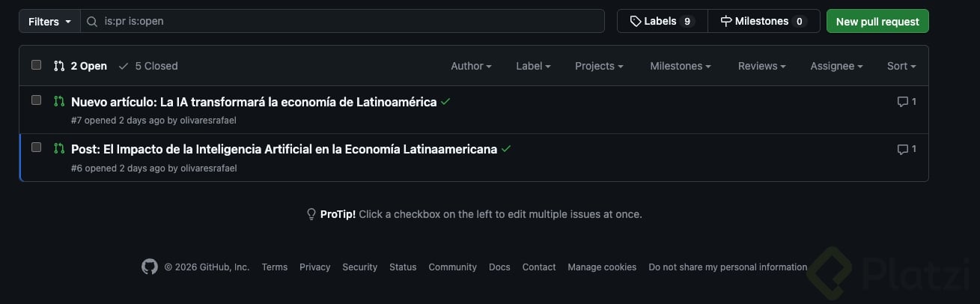
Task: Expand the Author filter menu
Action: 471,66
